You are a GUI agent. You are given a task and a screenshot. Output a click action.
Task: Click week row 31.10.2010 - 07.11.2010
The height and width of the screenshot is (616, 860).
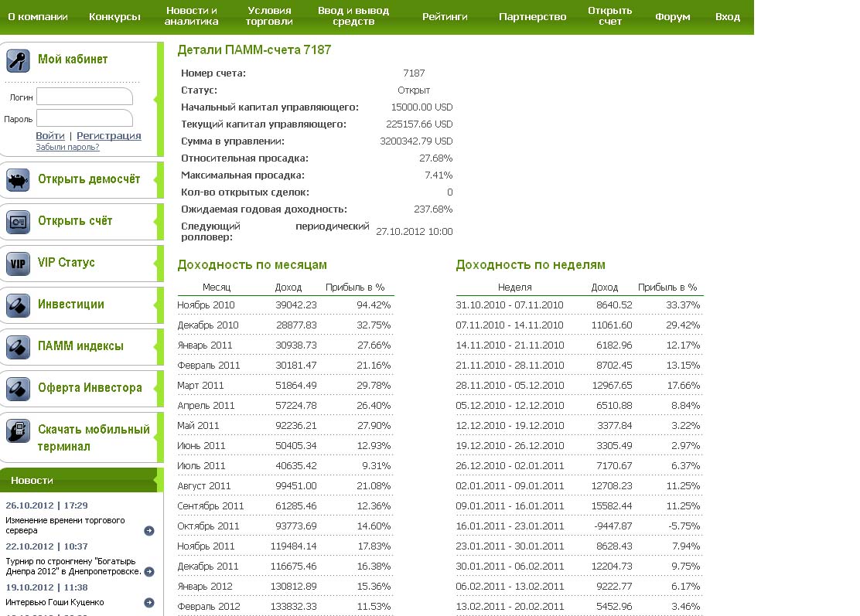[510, 305]
